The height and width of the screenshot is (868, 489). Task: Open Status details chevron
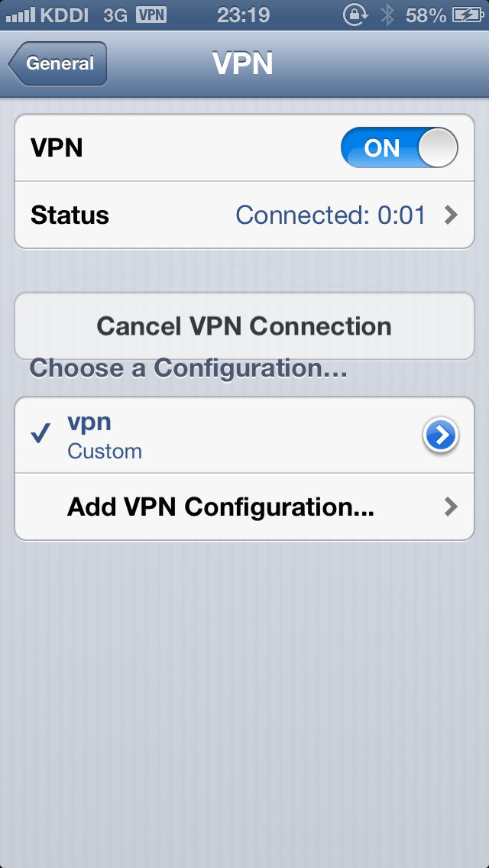point(452,215)
